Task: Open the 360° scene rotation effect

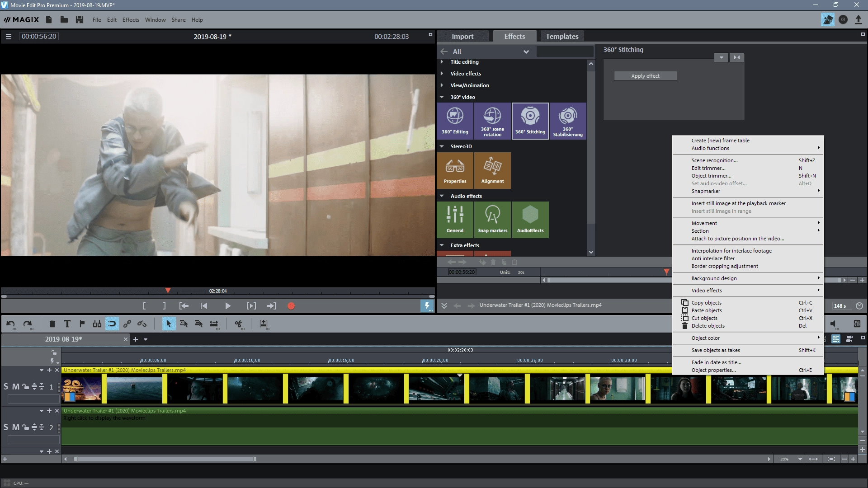Action: coord(492,121)
